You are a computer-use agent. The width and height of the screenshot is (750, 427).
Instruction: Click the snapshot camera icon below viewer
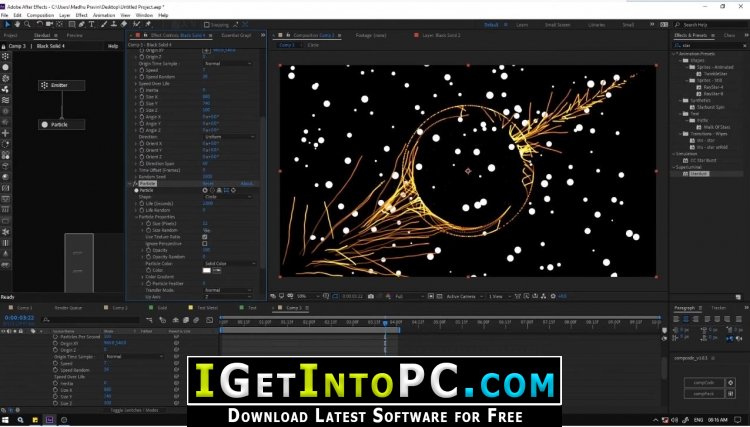(371, 296)
